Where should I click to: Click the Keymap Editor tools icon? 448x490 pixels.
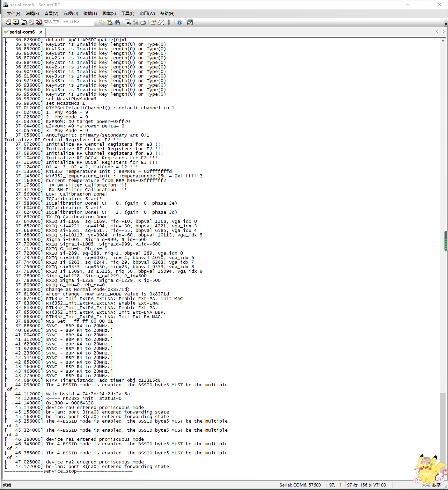[161, 22]
